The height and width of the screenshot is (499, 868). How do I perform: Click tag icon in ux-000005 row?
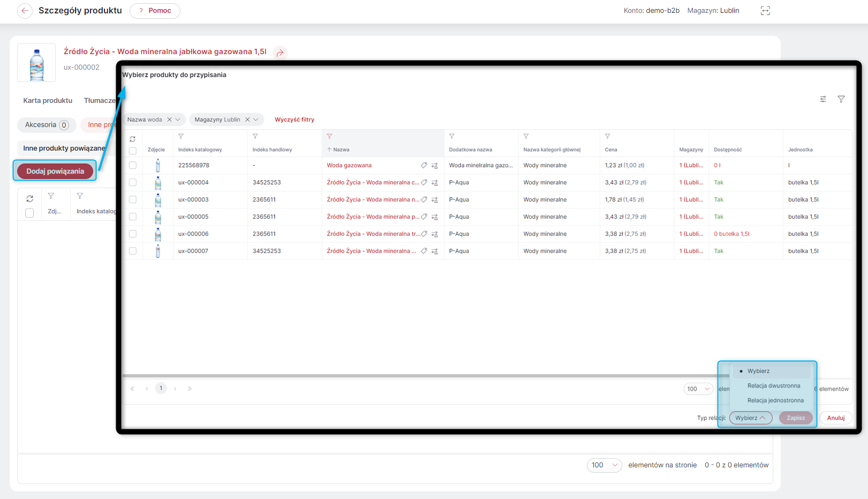pyautogui.click(x=424, y=217)
